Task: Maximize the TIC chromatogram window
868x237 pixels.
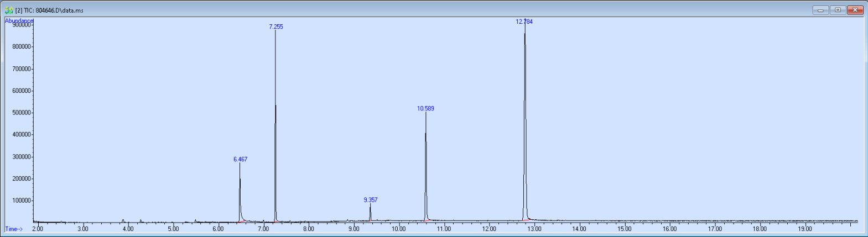Action: pyautogui.click(x=838, y=10)
